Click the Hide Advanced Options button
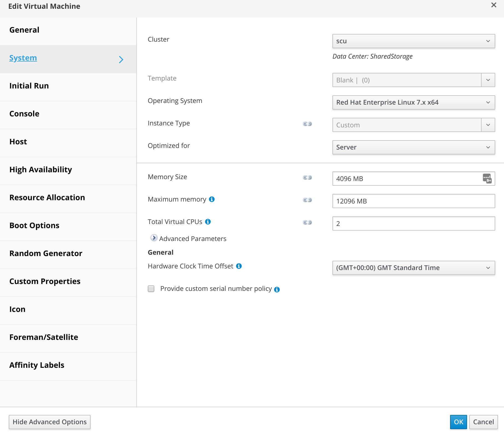504x436 pixels. coord(50,422)
